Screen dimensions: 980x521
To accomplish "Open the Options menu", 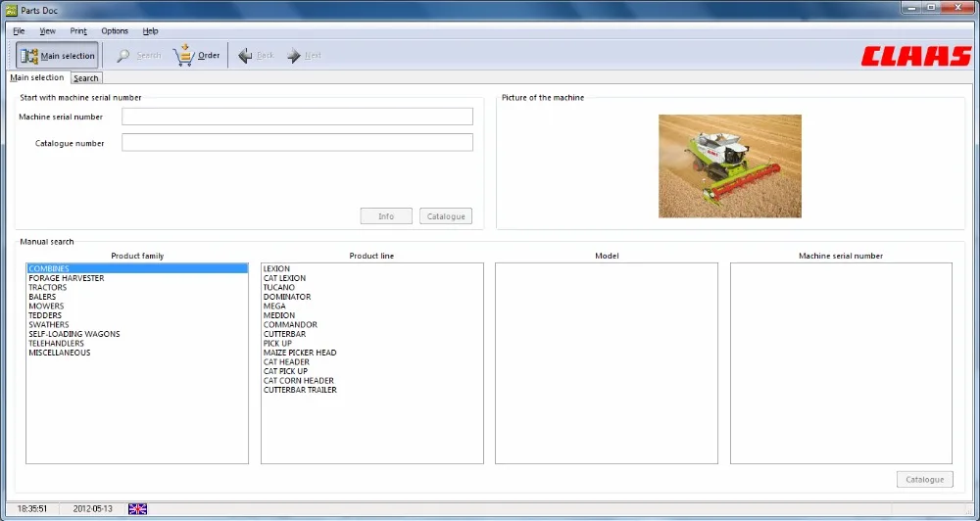I will [x=115, y=30].
